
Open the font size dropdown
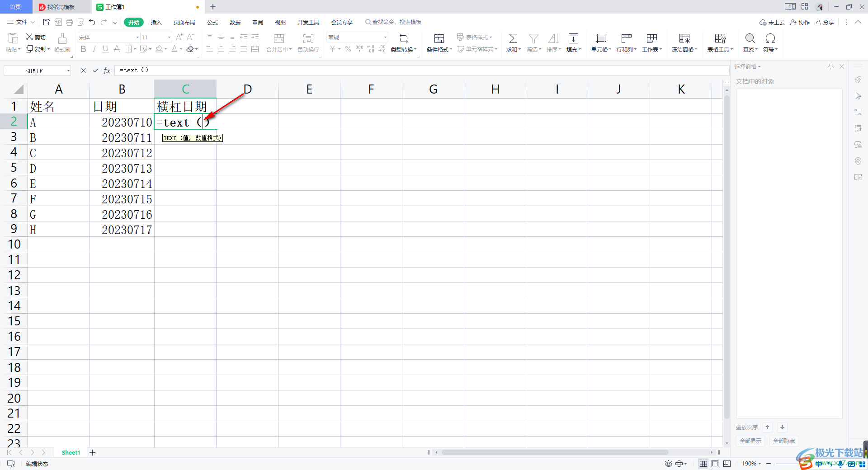pyautogui.click(x=170, y=37)
